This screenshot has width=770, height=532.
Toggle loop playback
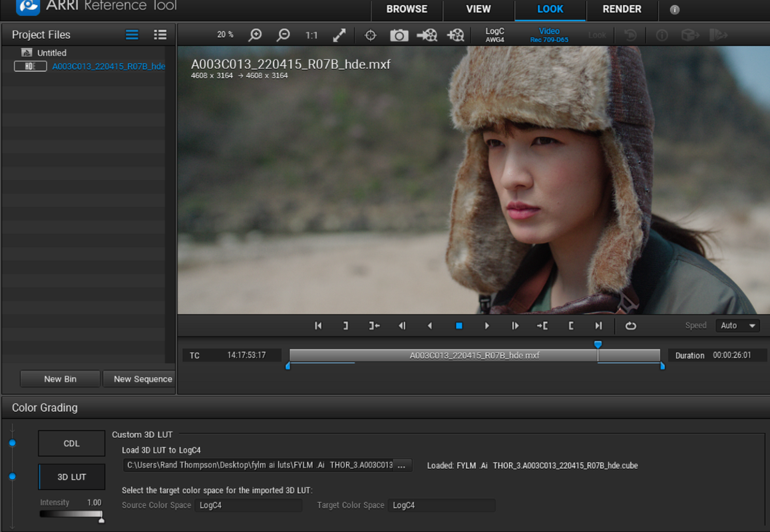[x=630, y=326]
